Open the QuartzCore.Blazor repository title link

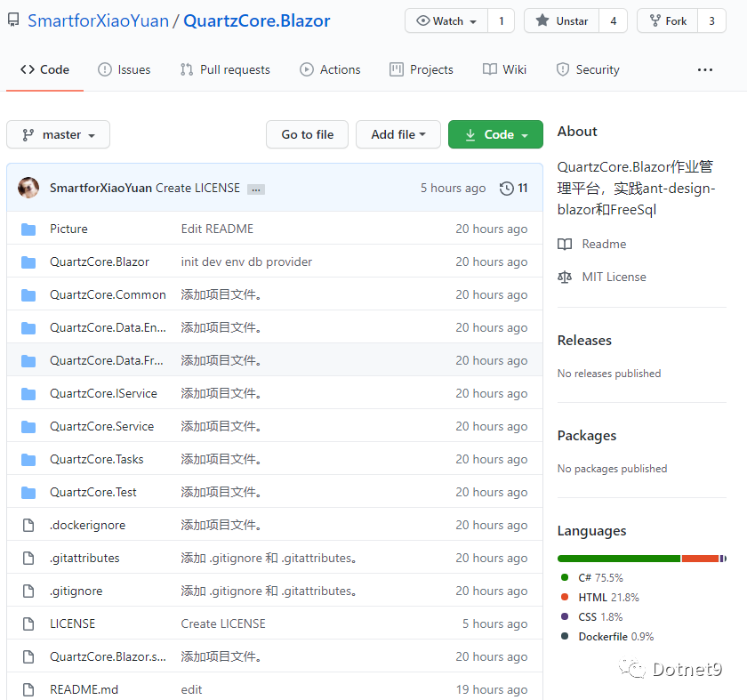click(257, 21)
